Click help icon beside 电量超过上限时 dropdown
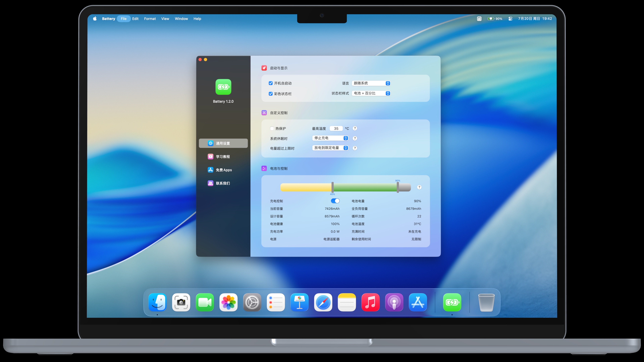 [x=355, y=148]
